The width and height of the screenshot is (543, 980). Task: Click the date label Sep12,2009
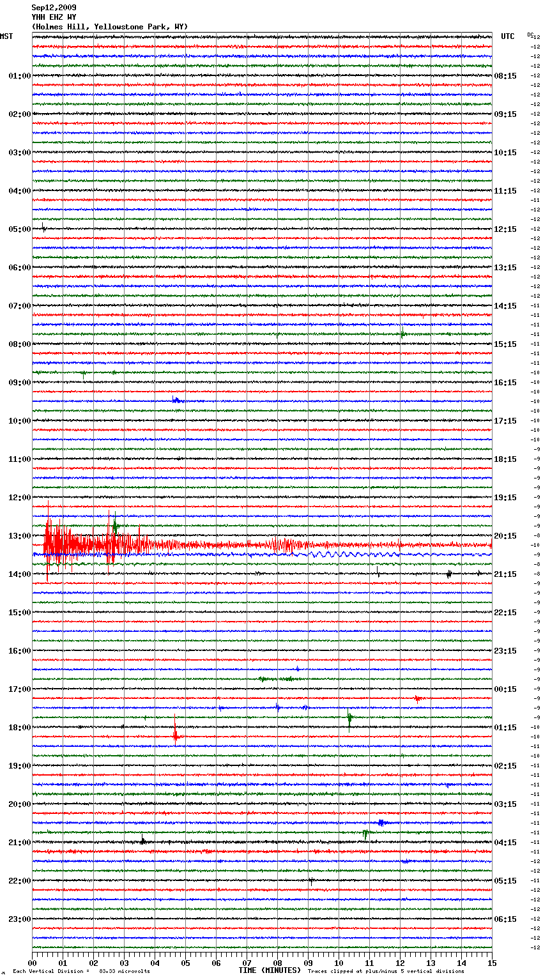(x=54, y=8)
